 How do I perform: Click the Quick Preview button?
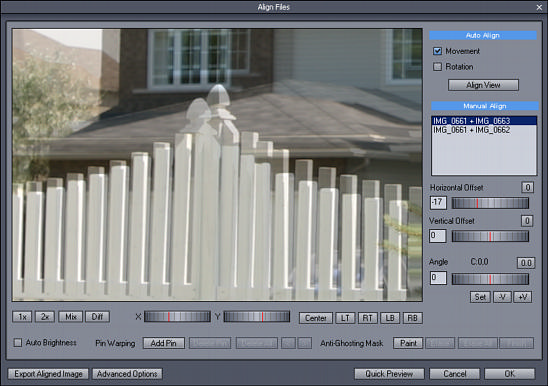point(389,374)
